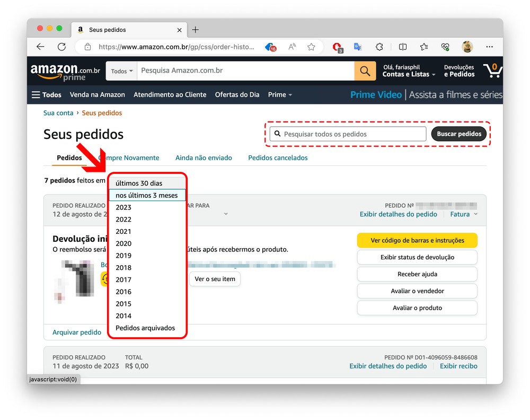Click the Arquivar pedido link
This screenshot has height=420, width=530.
click(77, 332)
